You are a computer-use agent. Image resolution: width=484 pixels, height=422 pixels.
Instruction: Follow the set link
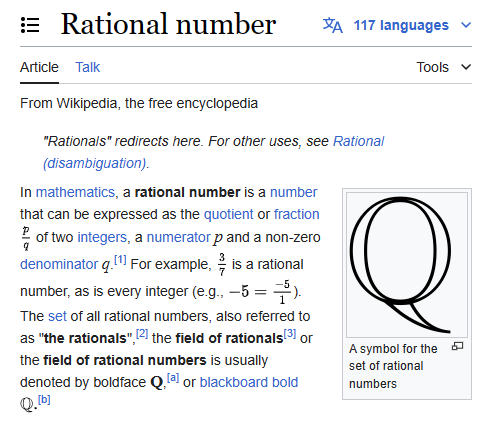(57, 316)
